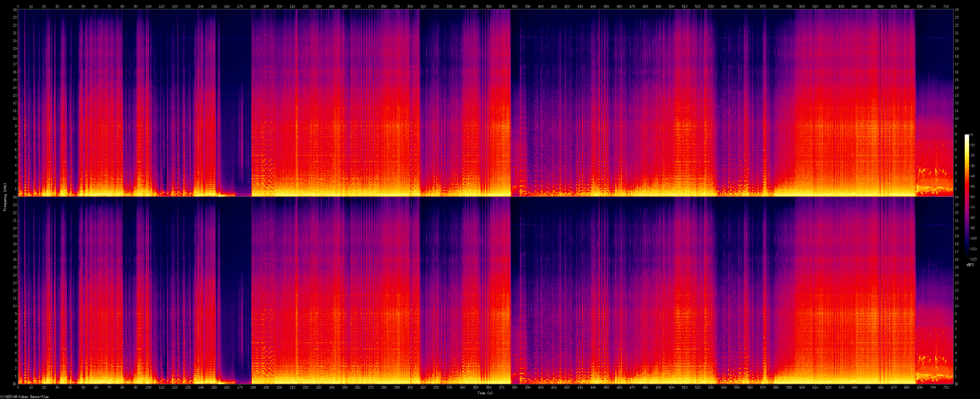This screenshot has width=980, height=399.
Task: Click the DC label on bottom channel axis
Action: tap(14, 384)
